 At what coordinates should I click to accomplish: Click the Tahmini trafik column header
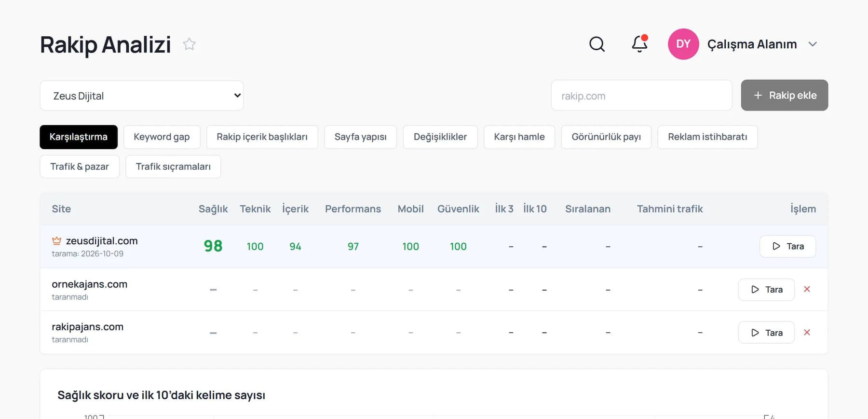click(x=670, y=209)
